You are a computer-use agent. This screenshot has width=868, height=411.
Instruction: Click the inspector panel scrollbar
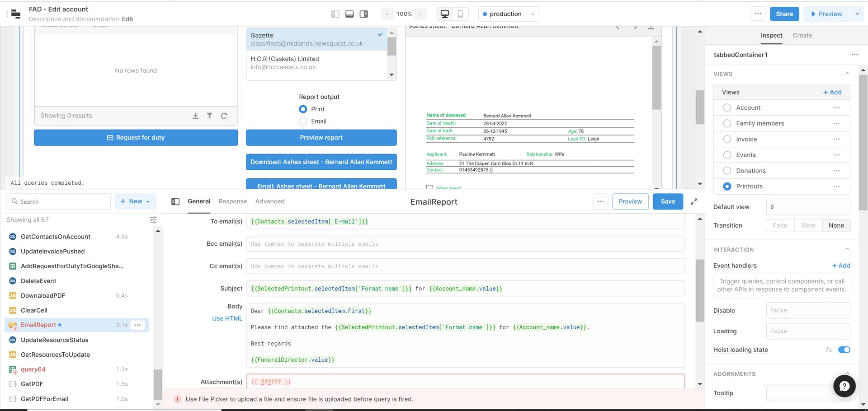coord(863,143)
